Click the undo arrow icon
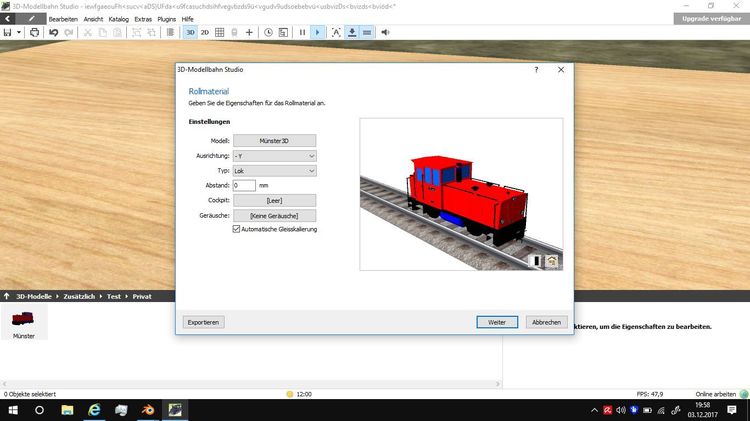Screen dimensions: 750x421 (x=53, y=32)
